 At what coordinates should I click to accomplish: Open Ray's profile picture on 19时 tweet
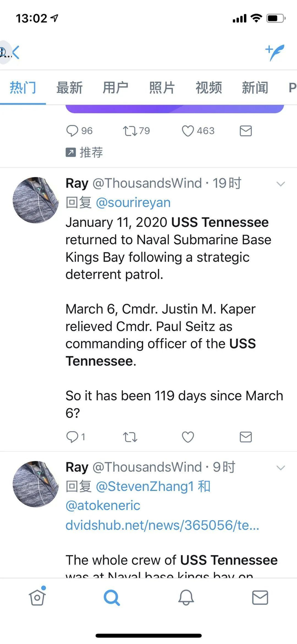click(x=36, y=200)
